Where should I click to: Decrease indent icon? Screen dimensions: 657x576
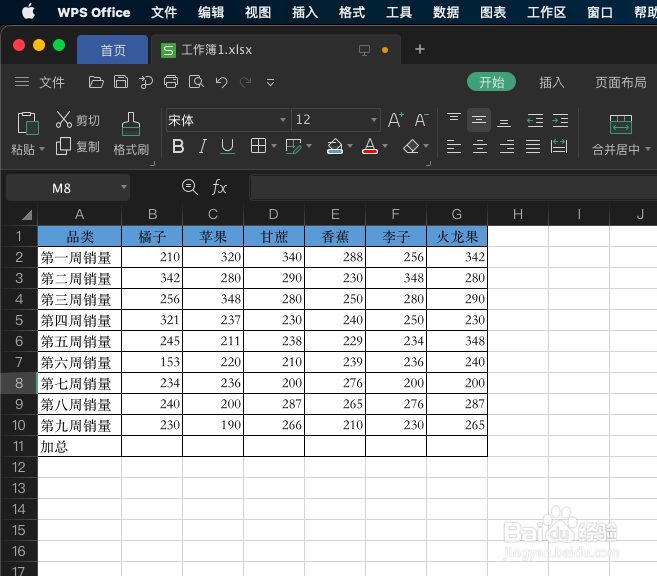(x=535, y=121)
